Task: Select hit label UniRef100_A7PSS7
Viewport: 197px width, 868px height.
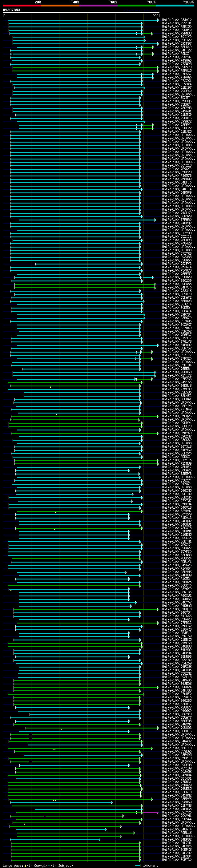Action: (x=177, y=74)
